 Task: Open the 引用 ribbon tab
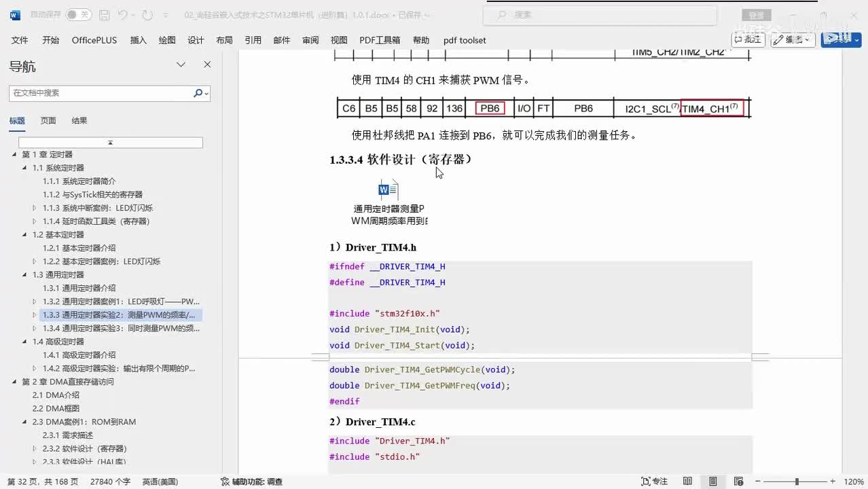click(x=253, y=40)
